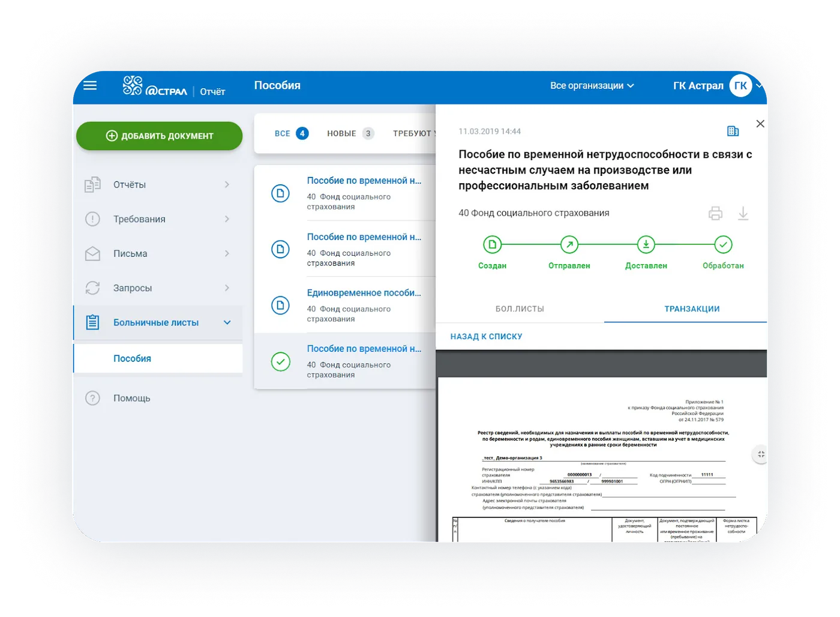Click the Отправлен status icon
Image resolution: width=840 pixels, height=617 pixels.
(569, 244)
